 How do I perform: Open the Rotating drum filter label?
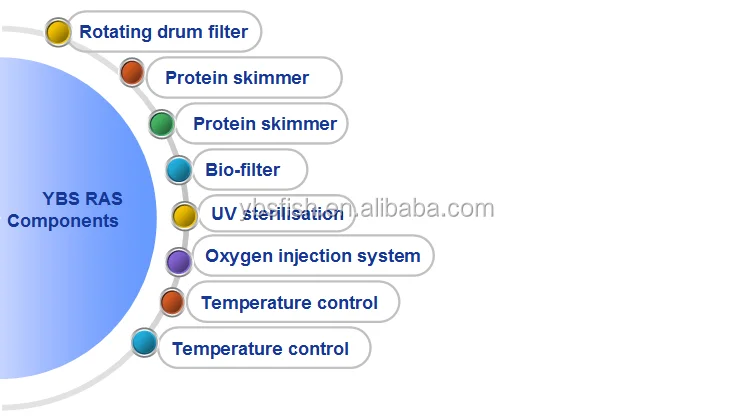pyautogui.click(x=164, y=32)
